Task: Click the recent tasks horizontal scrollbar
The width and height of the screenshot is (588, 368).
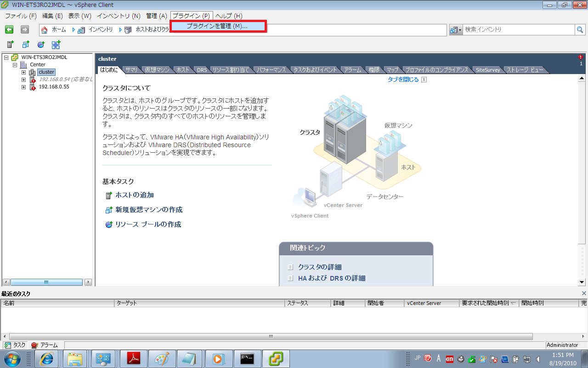Action: [x=271, y=337]
